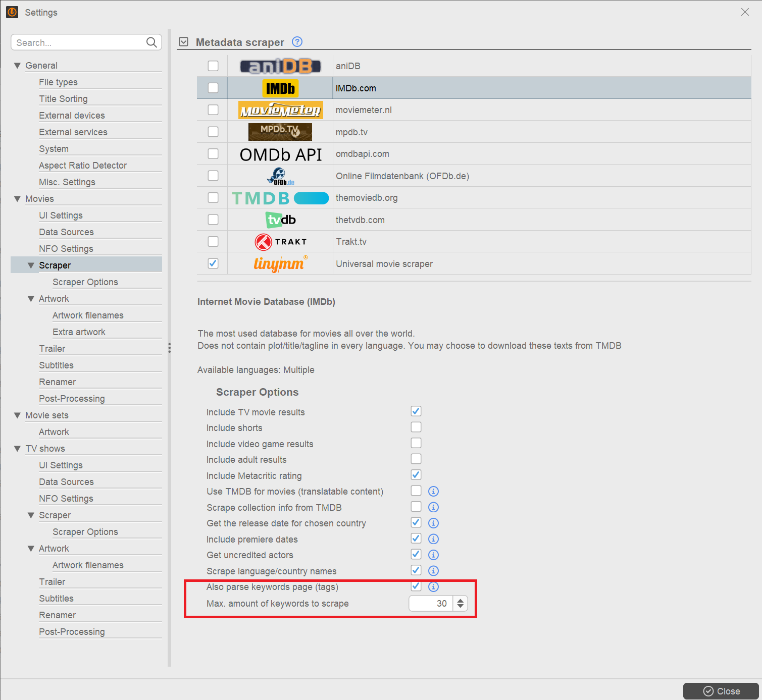Click the search magnifier icon

151,42
